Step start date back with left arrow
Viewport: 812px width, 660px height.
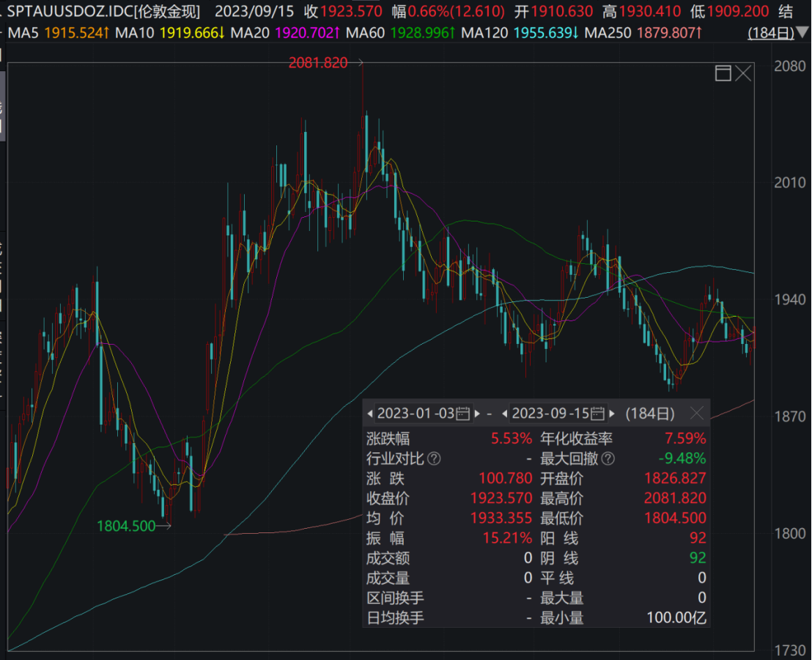pos(371,414)
